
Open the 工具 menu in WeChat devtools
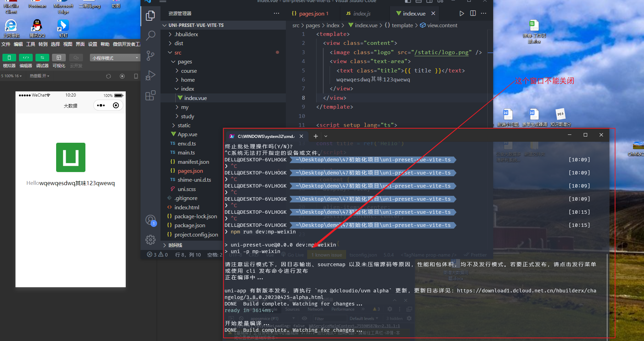(31, 44)
